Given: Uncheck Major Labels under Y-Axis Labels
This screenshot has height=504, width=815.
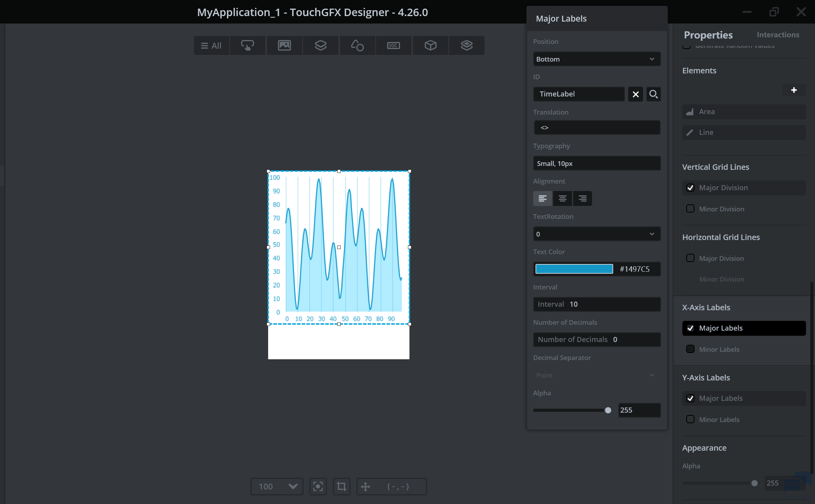Looking at the screenshot, I should click(690, 398).
